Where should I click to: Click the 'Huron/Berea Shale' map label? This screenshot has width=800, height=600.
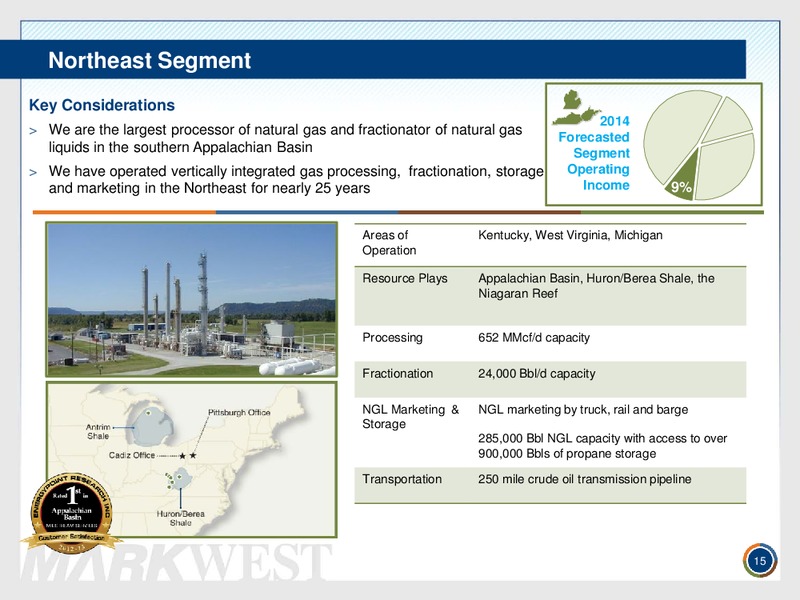181,518
